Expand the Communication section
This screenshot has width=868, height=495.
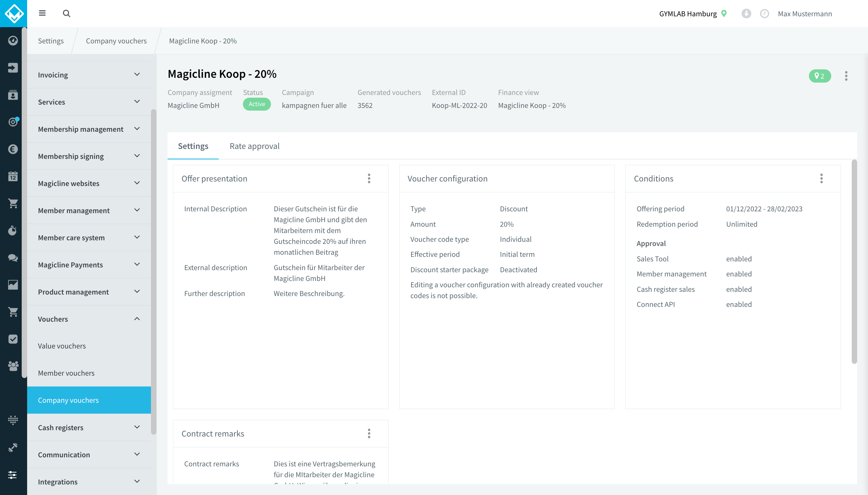(89, 455)
